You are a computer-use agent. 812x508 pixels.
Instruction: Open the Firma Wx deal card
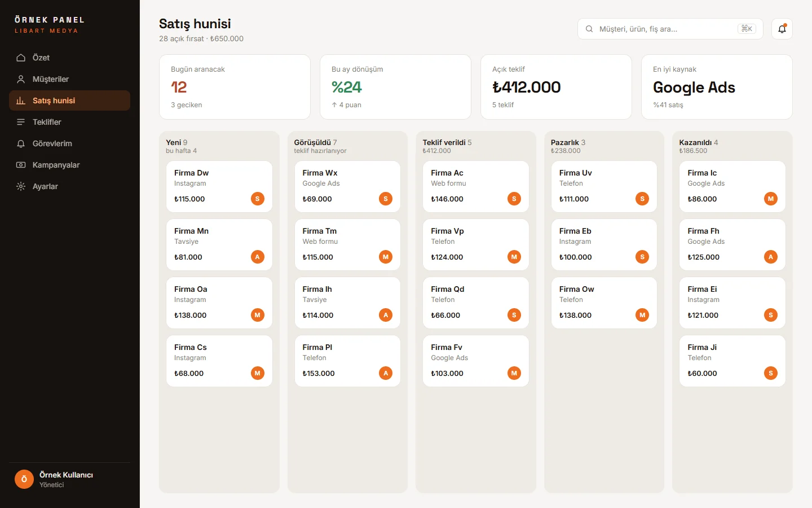(347, 187)
